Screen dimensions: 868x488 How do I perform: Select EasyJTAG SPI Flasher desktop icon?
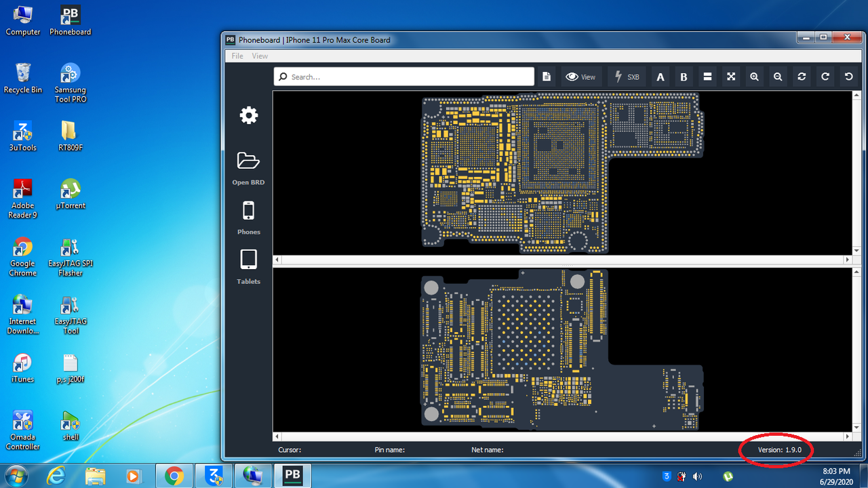[x=70, y=257]
